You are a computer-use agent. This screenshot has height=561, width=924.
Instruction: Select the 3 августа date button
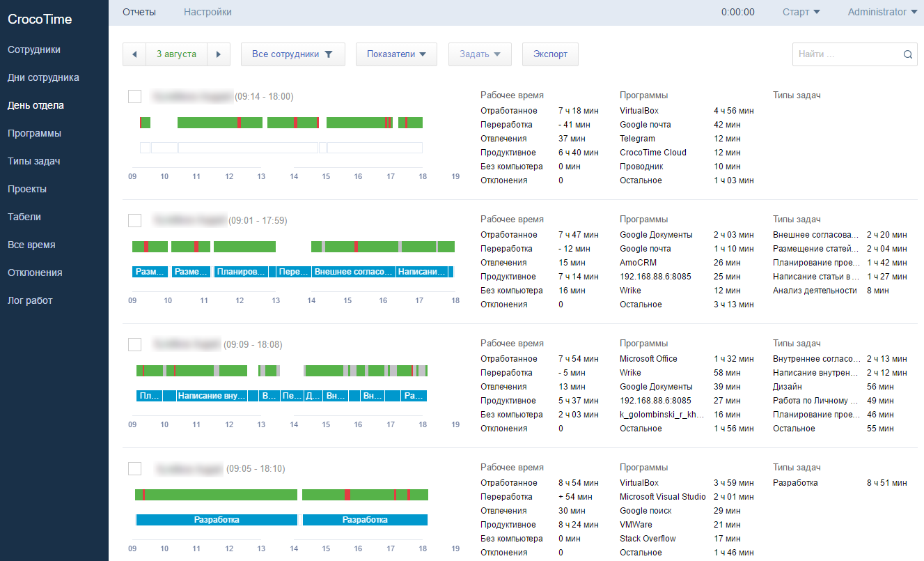tap(176, 54)
